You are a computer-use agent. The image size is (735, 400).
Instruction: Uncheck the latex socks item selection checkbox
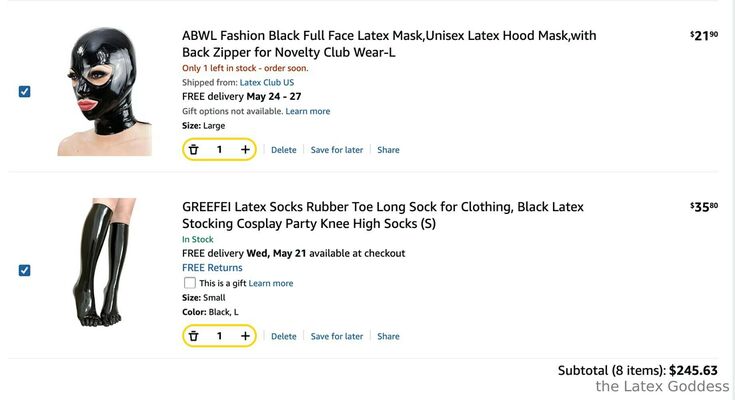[x=24, y=270]
